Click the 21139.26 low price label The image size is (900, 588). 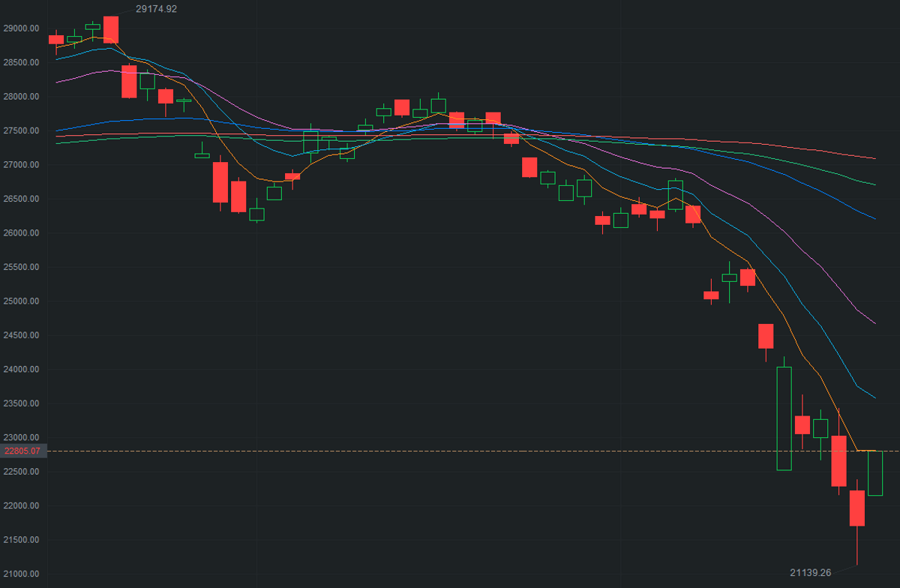click(x=811, y=572)
